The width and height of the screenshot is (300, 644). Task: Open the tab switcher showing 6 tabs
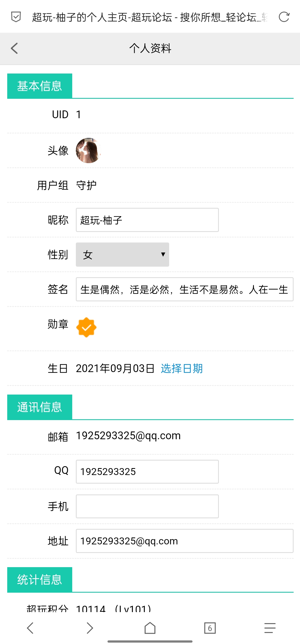click(210, 628)
